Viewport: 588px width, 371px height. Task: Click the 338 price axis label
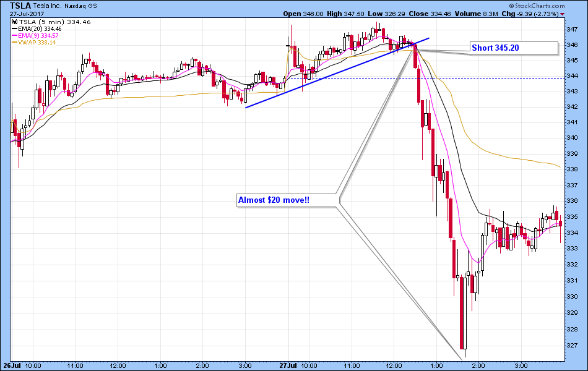572,169
